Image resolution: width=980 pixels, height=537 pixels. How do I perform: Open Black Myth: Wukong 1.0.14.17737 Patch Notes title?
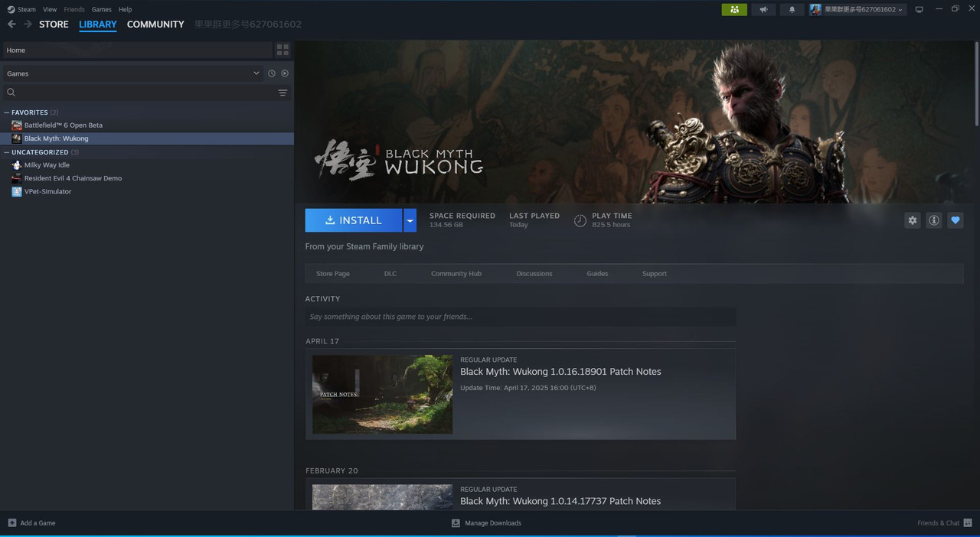click(560, 501)
